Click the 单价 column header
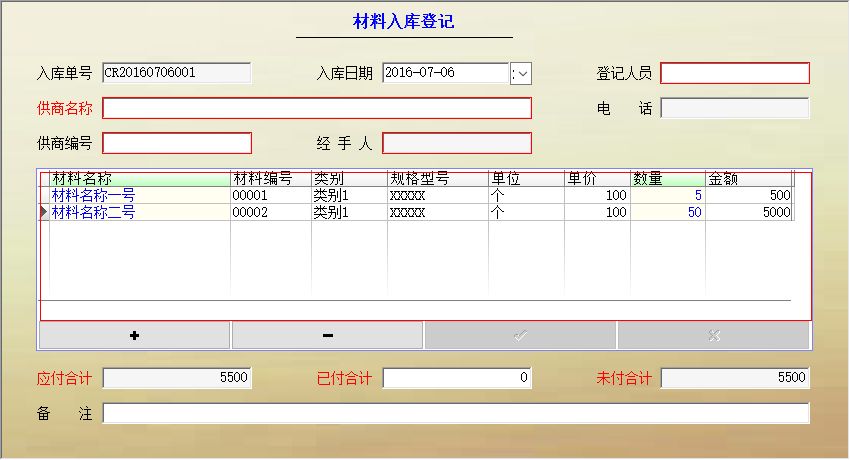Viewport: 850px width, 460px height. pyautogui.click(x=597, y=178)
